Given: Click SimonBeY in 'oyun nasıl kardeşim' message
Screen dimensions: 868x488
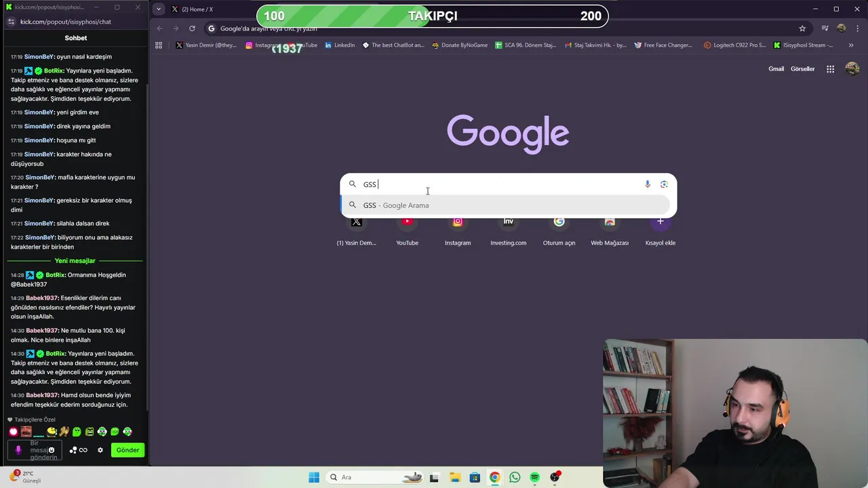Looking at the screenshot, I should pyautogui.click(x=39, y=57).
